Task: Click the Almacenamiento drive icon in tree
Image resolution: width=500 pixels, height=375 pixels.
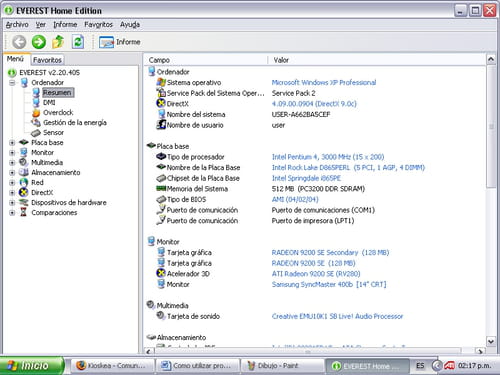Action: pos(24,172)
